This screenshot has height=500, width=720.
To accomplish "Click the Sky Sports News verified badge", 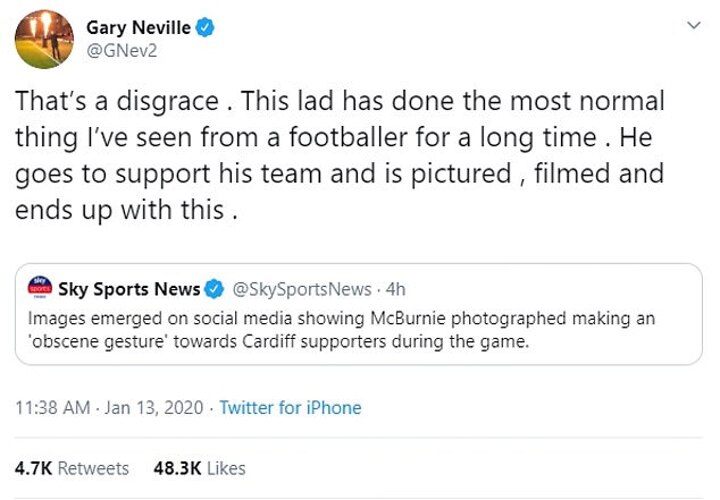I will click(214, 290).
